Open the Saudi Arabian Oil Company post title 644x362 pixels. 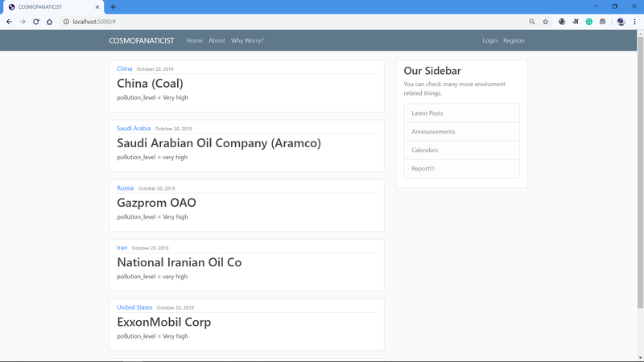click(x=219, y=143)
